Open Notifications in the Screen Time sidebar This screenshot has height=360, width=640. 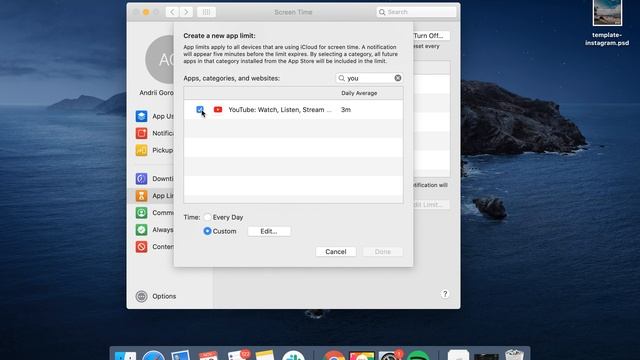tap(154, 133)
